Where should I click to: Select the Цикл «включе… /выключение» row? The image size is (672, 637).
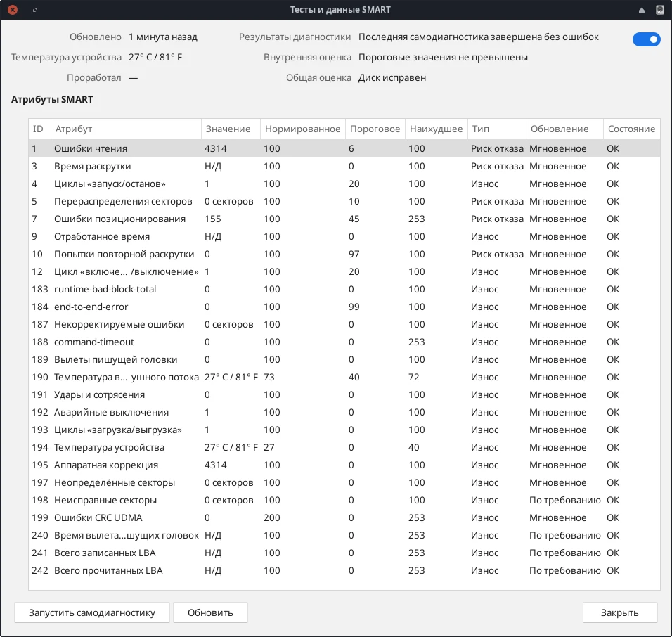coord(344,271)
